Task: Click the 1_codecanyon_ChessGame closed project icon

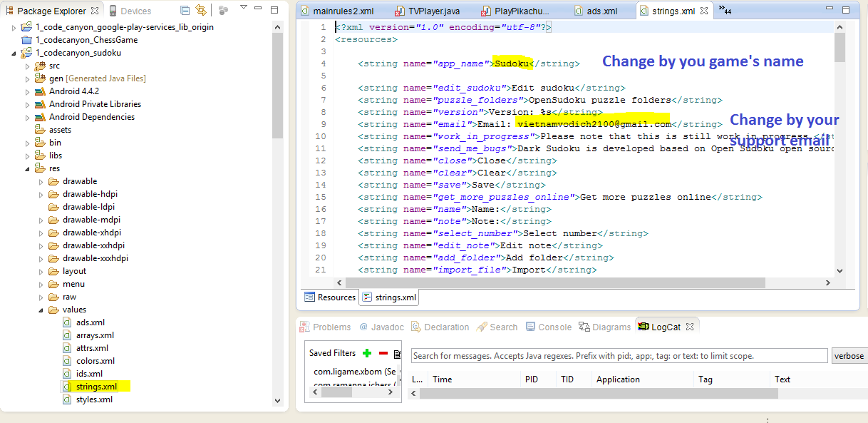Action: pos(27,40)
